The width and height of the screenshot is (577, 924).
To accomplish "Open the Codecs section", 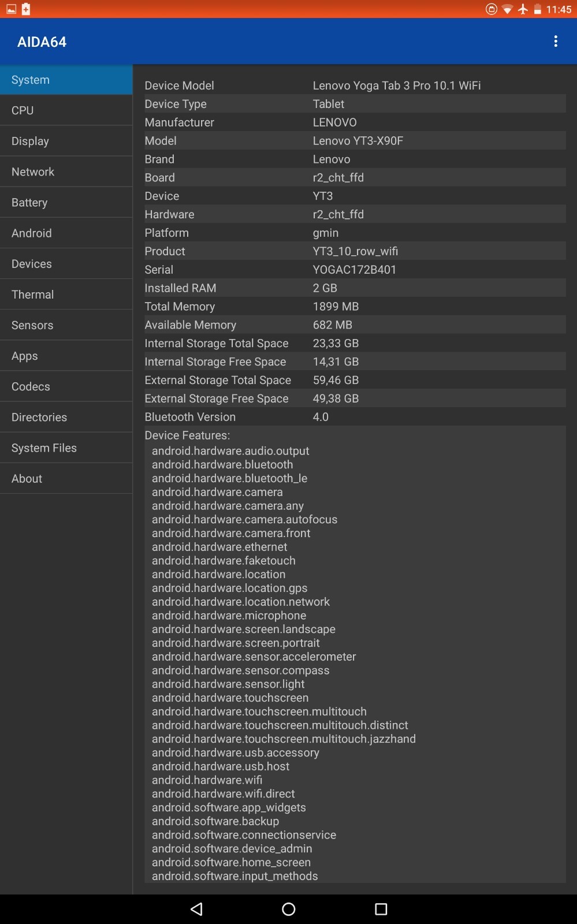I will pyautogui.click(x=66, y=386).
